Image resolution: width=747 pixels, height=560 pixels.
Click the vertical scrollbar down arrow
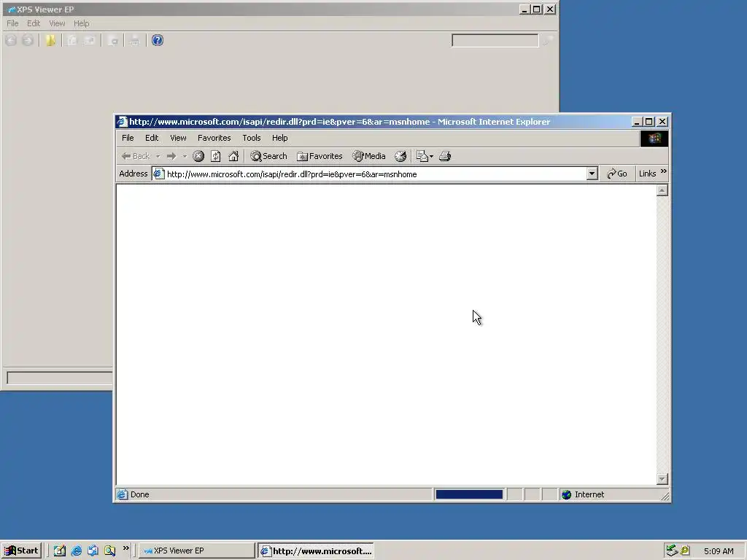click(x=662, y=478)
